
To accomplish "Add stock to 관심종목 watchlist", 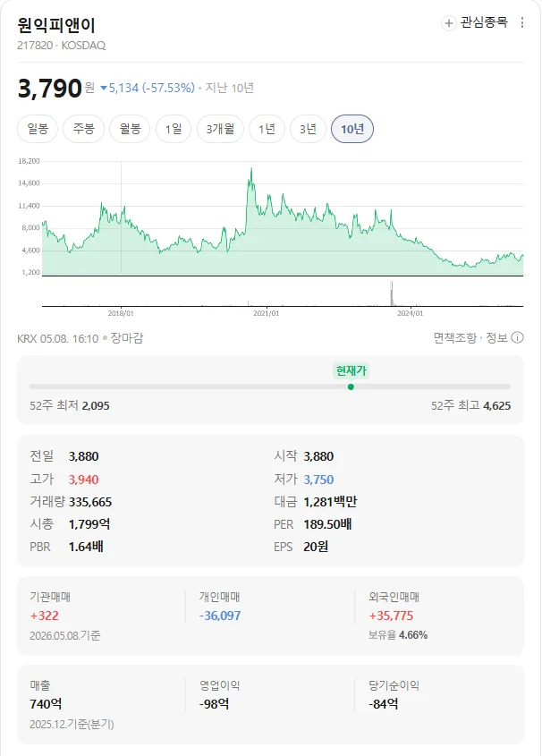I will [475, 22].
